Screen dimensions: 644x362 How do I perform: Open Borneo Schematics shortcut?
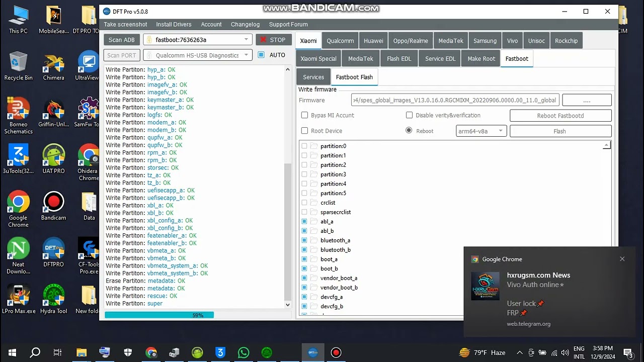[x=18, y=117]
